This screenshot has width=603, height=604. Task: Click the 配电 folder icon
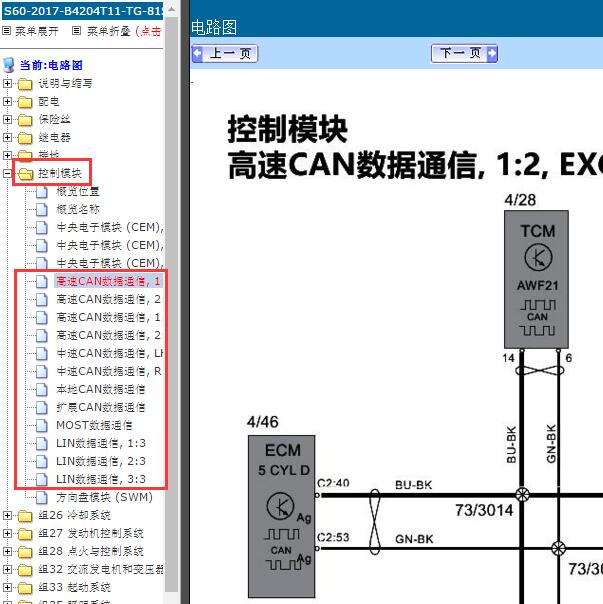[x=25, y=102]
